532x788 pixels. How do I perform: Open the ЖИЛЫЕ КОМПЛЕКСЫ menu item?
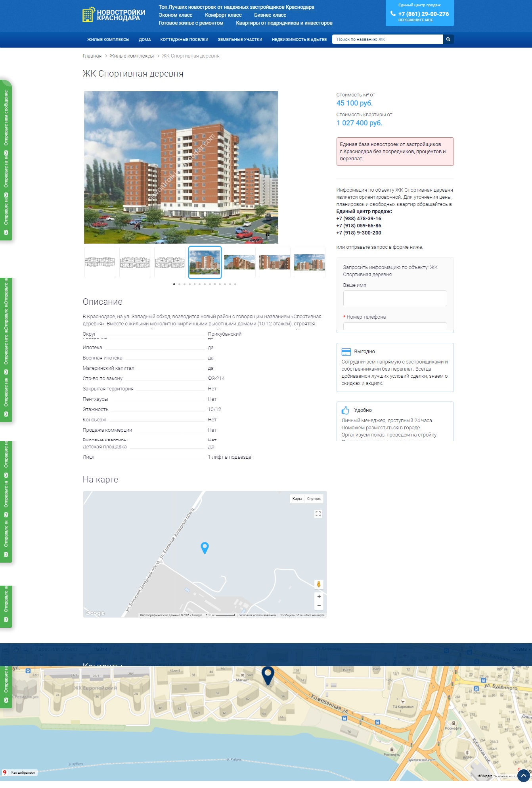pyautogui.click(x=108, y=40)
